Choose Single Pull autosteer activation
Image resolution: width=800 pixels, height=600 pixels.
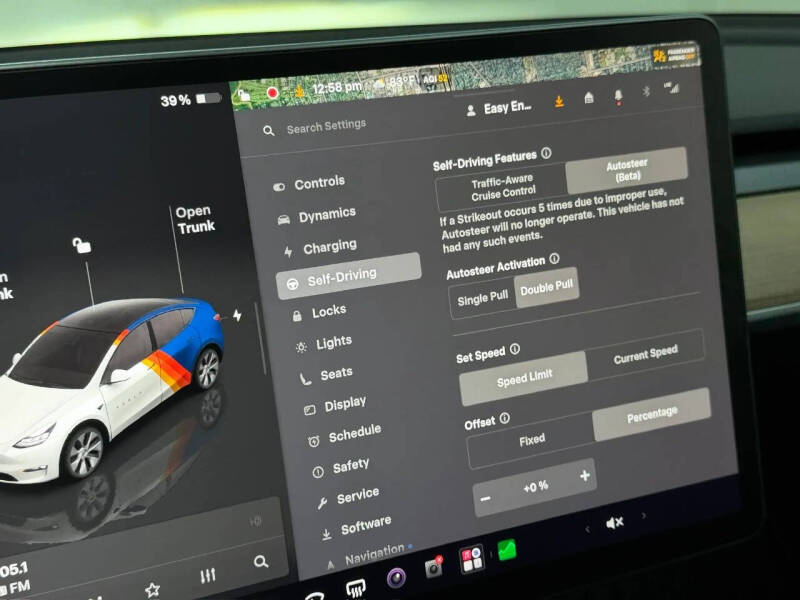[x=483, y=299]
